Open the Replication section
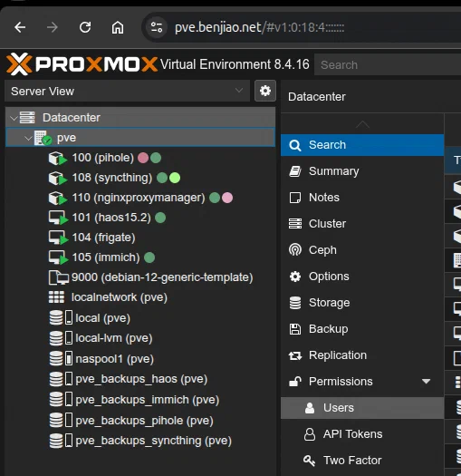This screenshot has width=461, height=476. click(x=362, y=355)
